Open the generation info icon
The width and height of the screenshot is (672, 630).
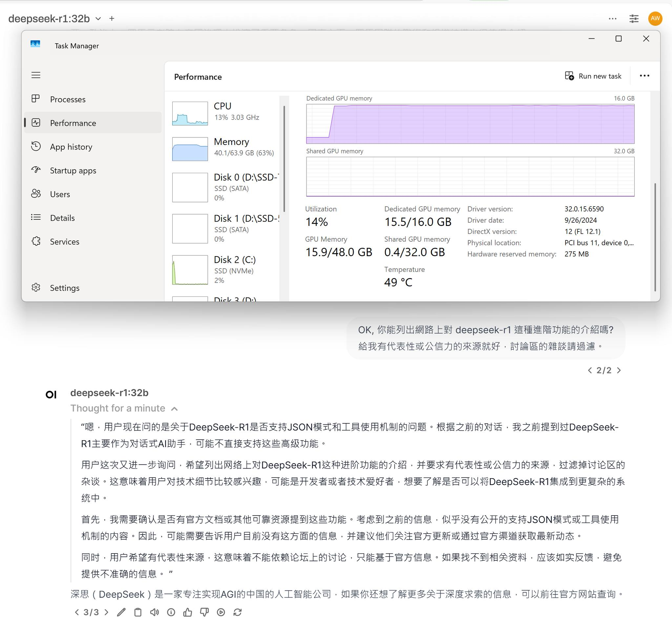tap(171, 612)
